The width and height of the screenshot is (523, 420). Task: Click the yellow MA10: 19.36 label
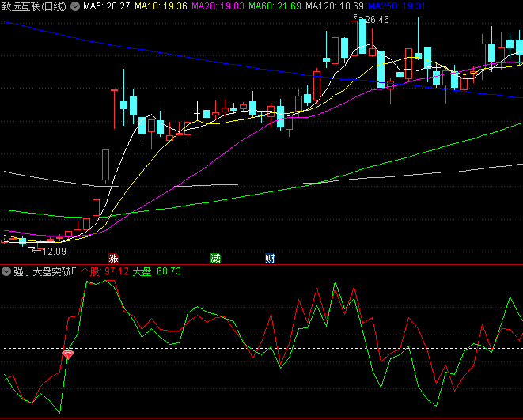[161, 6]
